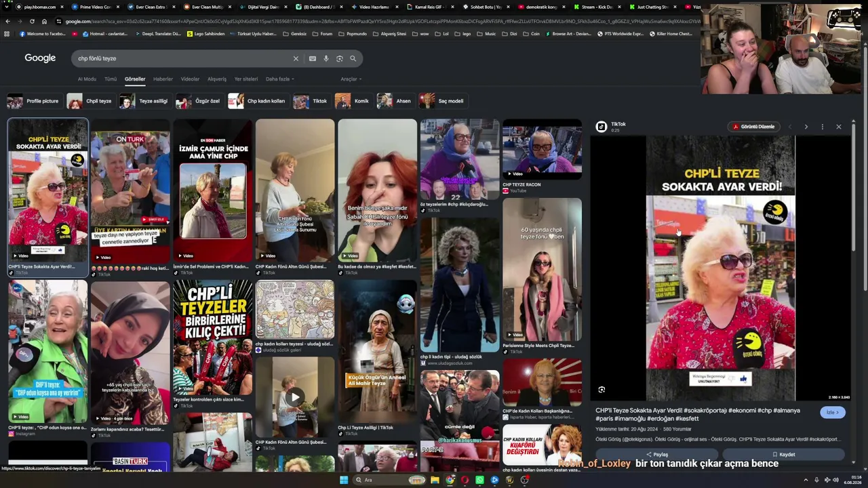This screenshot has width=868, height=488.
Task: Open File Explorer from the taskbar
Action: tap(435, 480)
